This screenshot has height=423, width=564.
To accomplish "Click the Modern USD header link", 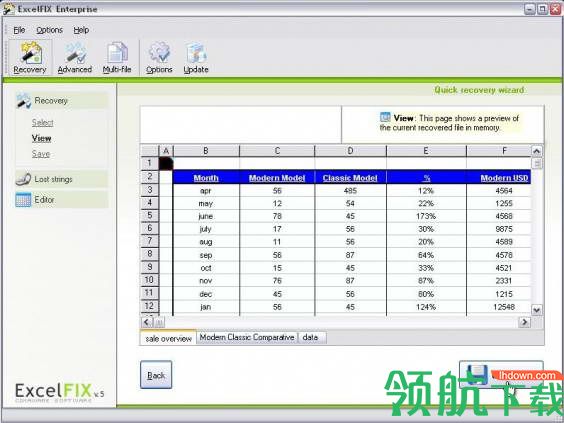I will (504, 178).
